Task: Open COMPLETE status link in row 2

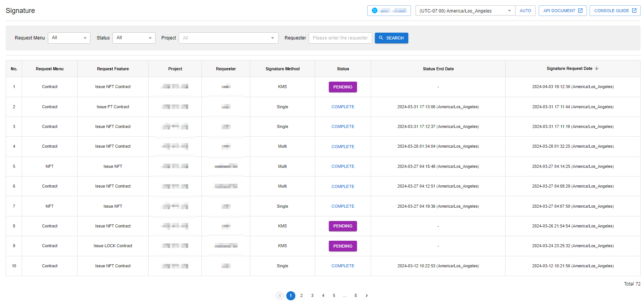Action: [x=343, y=107]
